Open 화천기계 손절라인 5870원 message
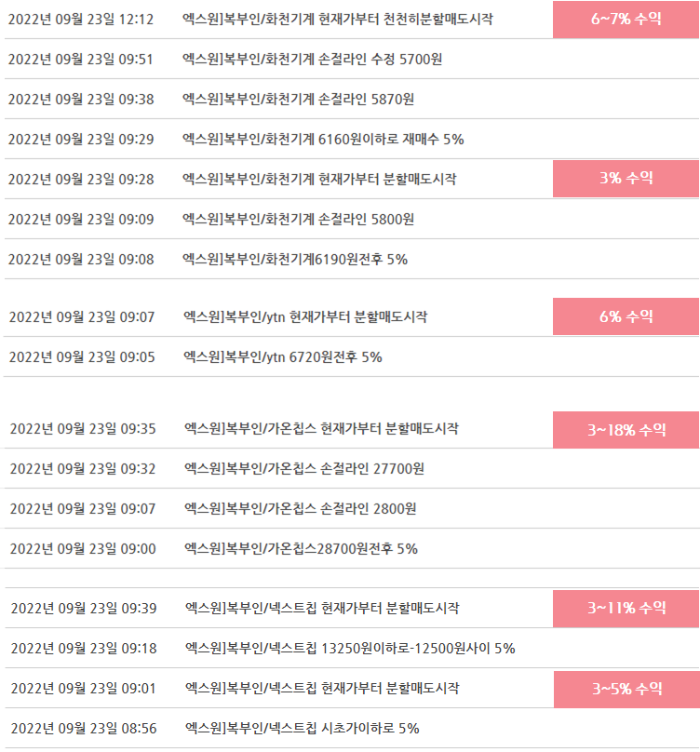 [298, 100]
